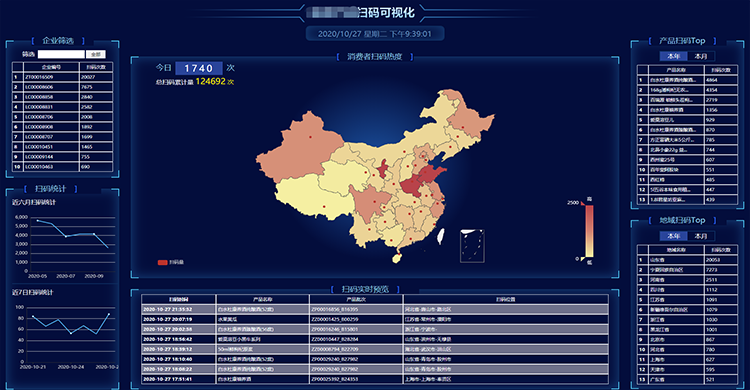Click the lower handle of heat color scale
Viewport: 750px width, 390px height.
click(583, 259)
